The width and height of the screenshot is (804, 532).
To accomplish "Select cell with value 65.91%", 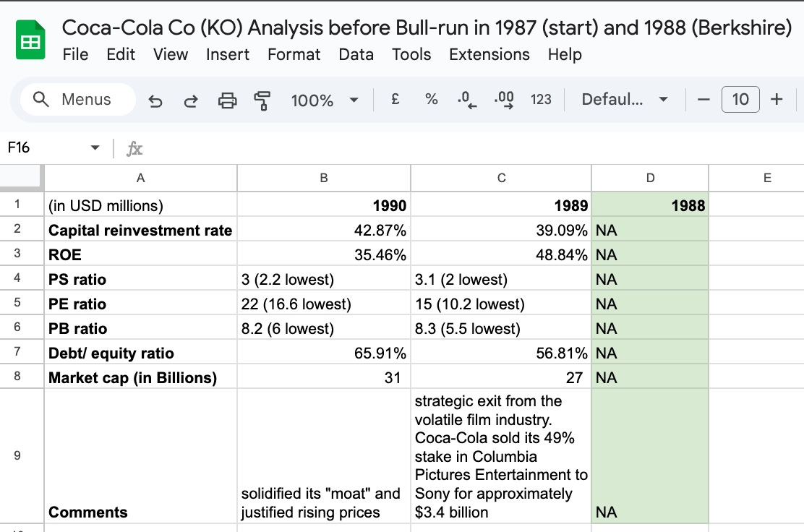I will (x=323, y=353).
